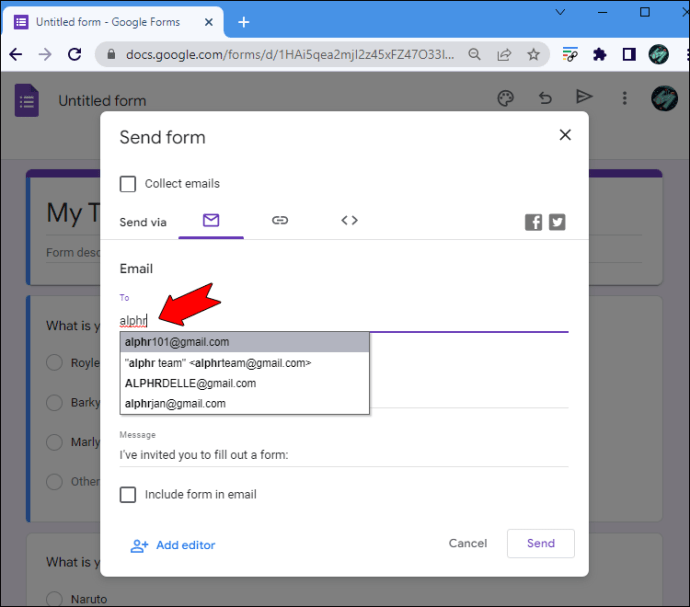Share the form on Facebook
The width and height of the screenshot is (690, 607).
533,222
